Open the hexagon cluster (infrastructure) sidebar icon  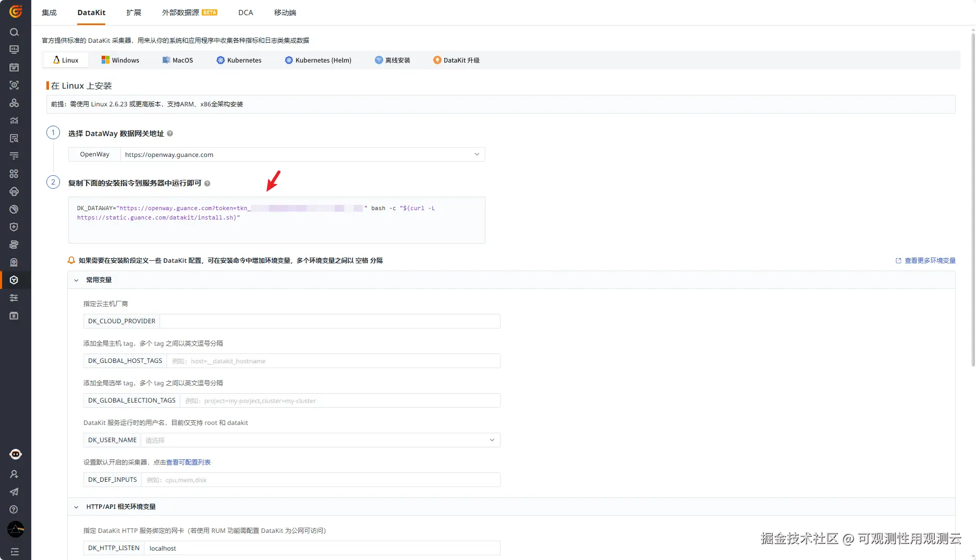coord(14,103)
